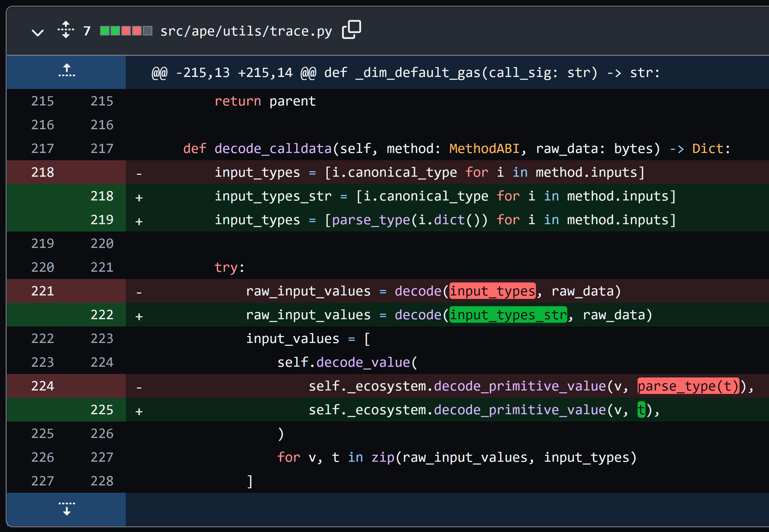The width and height of the screenshot is (769, 532).
Task: Click the minus marker on deleted line 221
Action: click(x=139, y=292)
